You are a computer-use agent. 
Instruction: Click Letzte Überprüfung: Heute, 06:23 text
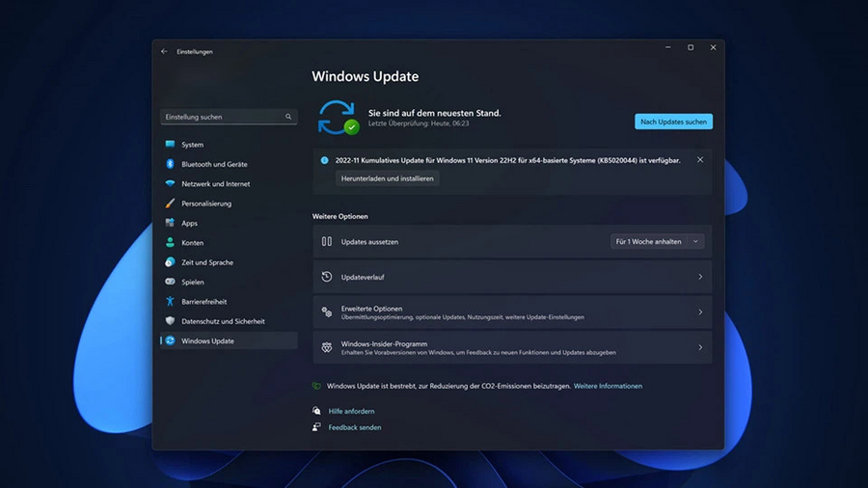[x=419, y=123]
